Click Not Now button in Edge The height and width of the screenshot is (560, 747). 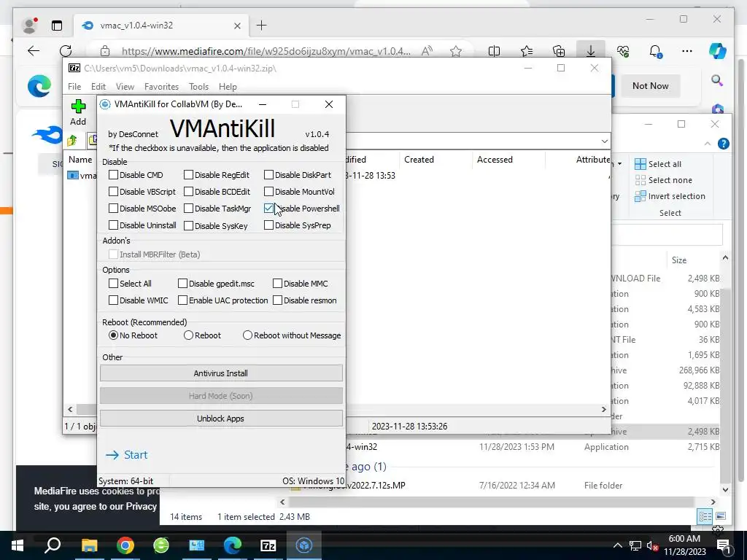tap(650, 86)
